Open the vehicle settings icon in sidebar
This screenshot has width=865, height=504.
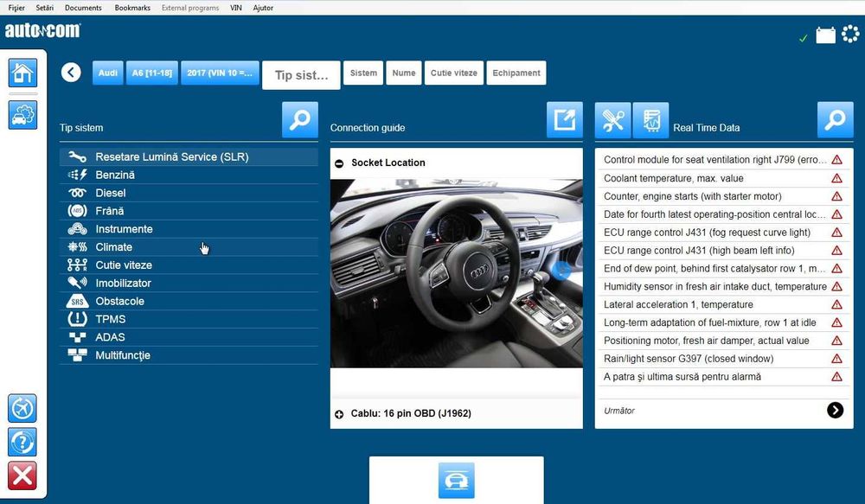tap(22, 115)
